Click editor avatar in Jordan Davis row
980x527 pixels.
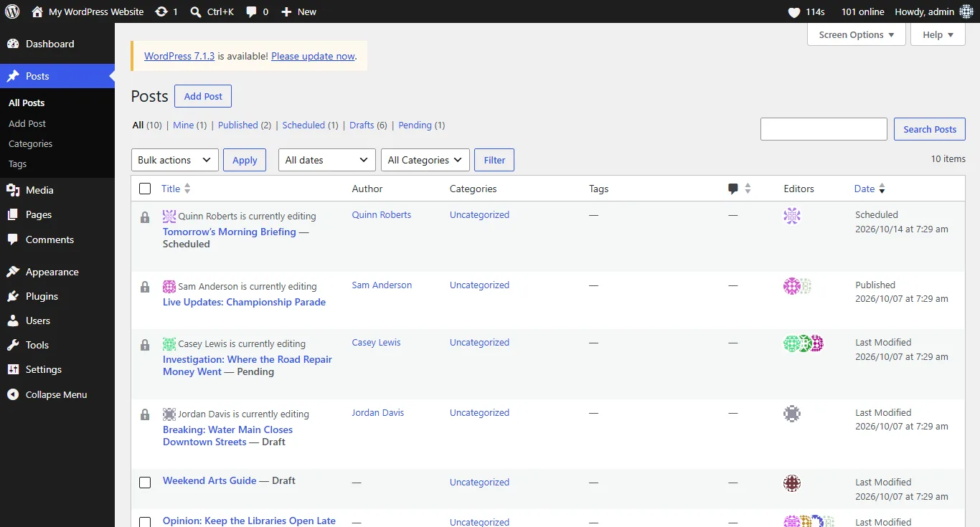click(792, 414)
